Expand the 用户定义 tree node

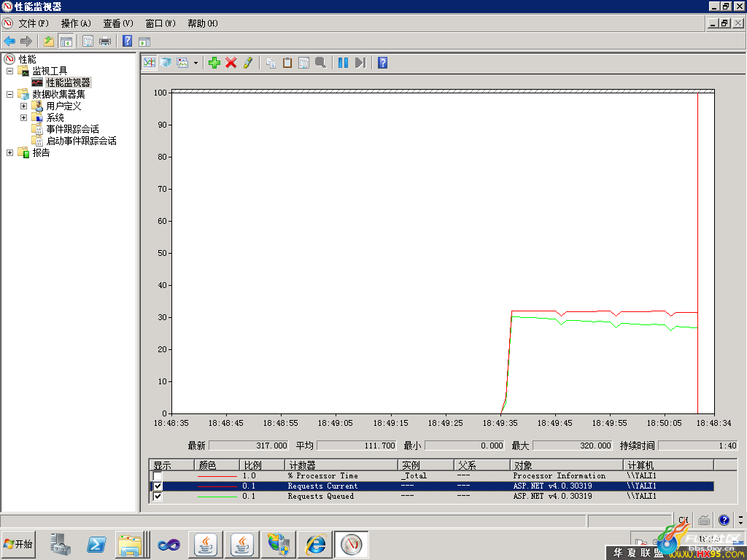(23, 106)
